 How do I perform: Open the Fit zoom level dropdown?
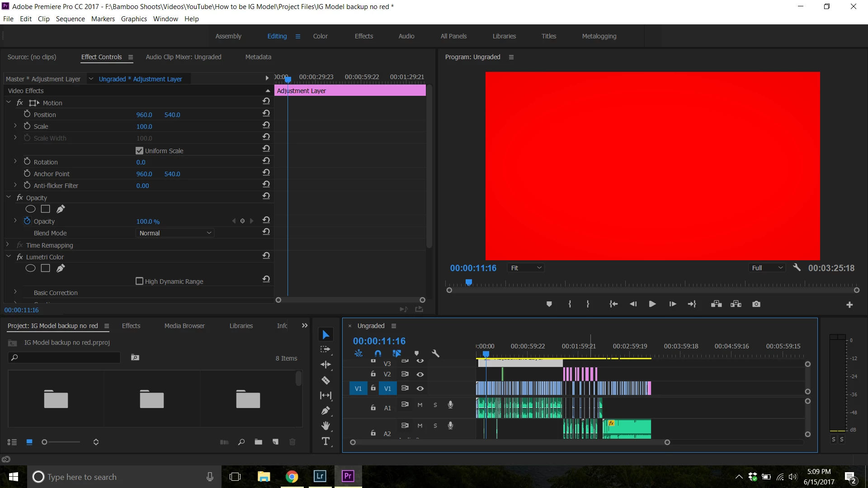point(526,268)
